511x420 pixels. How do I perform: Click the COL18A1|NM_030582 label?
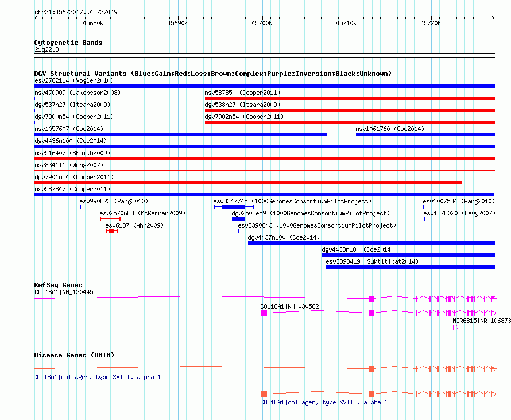click(289, 306)
